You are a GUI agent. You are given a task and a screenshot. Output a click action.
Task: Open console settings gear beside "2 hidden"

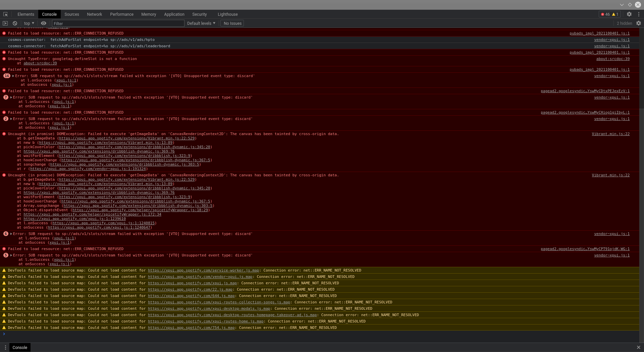tap(639, 23)
